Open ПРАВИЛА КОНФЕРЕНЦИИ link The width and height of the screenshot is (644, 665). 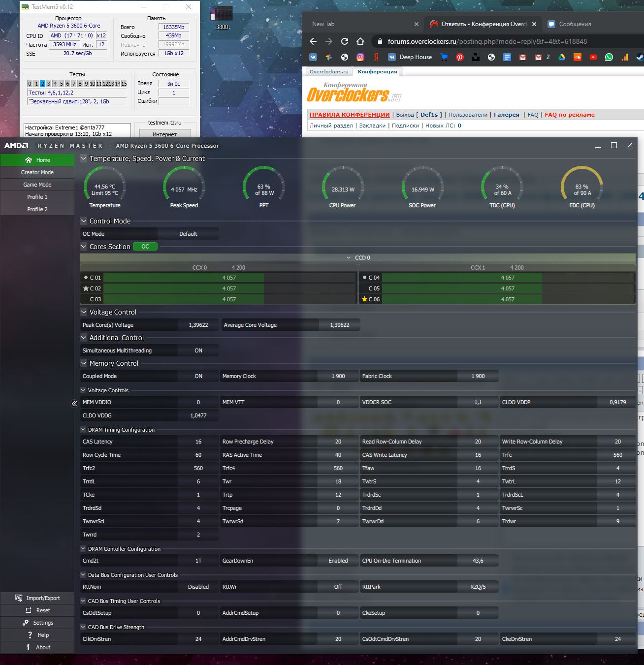[350, 115]
